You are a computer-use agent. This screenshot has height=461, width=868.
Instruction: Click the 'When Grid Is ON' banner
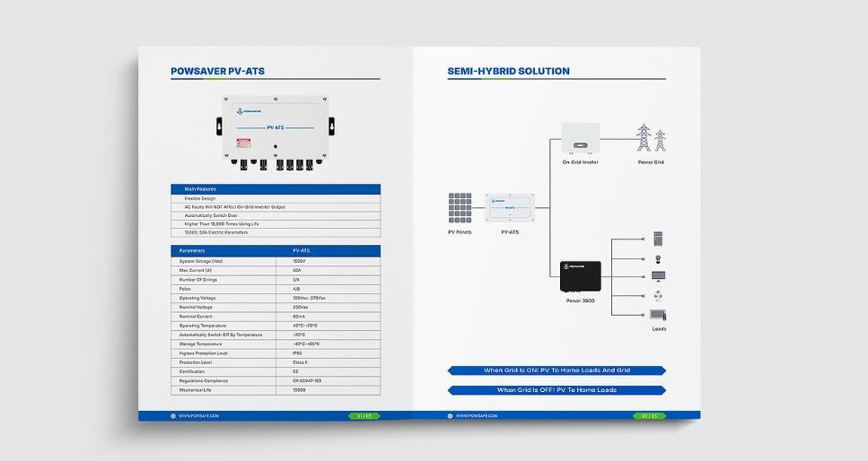(x=557, y=370)
